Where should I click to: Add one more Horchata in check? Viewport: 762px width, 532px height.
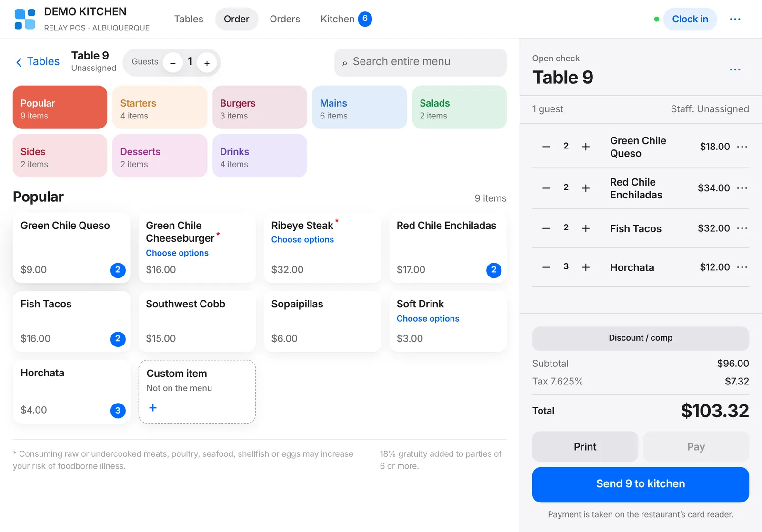586,267
